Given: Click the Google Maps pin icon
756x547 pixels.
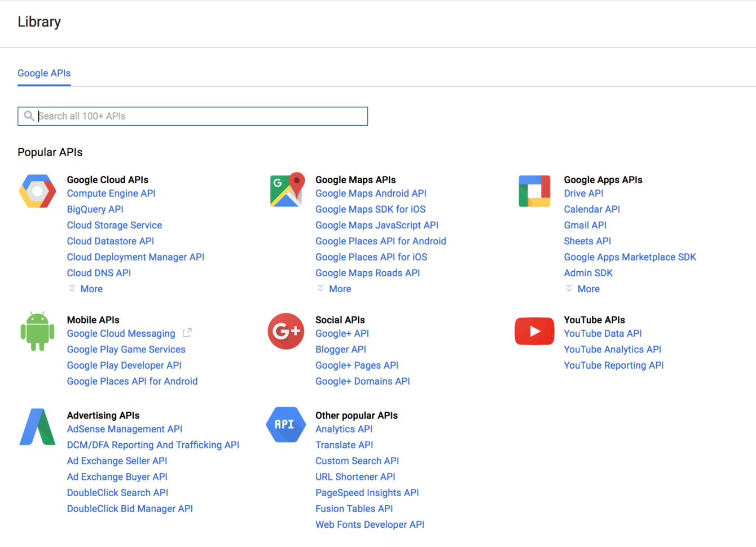Looking at the screenshot, I should (286, 189).
